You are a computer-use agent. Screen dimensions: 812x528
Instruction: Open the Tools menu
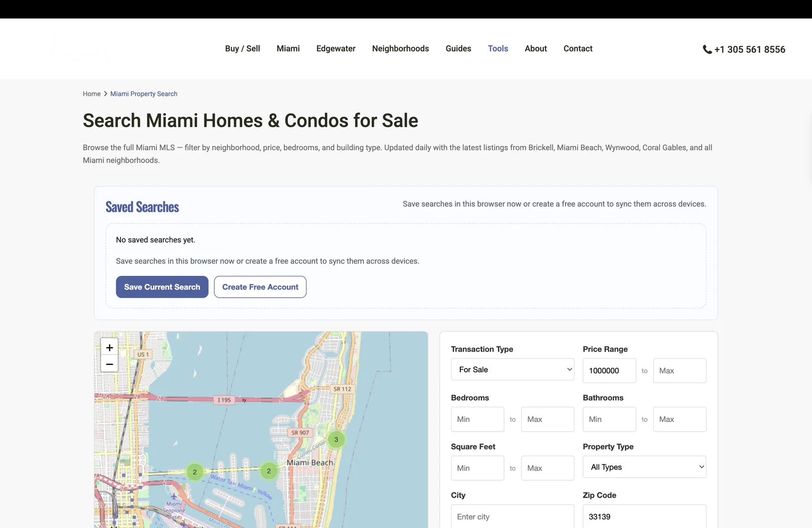[x=498, y=49]
